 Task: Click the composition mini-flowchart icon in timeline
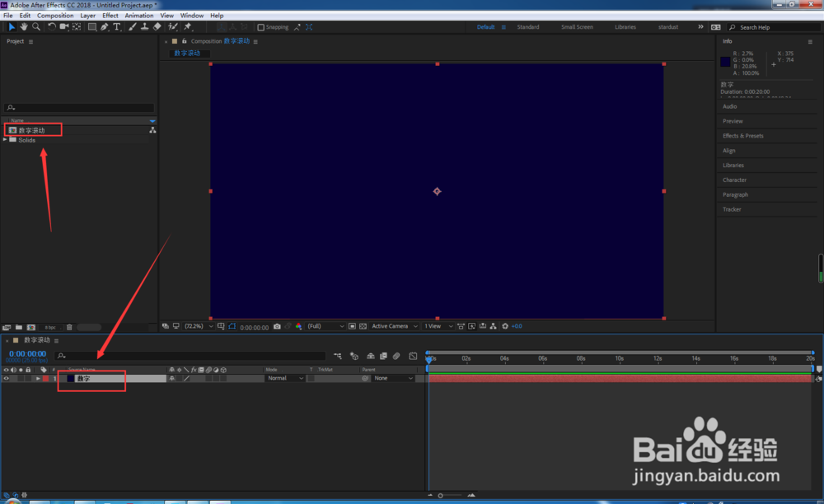point(337,356)
